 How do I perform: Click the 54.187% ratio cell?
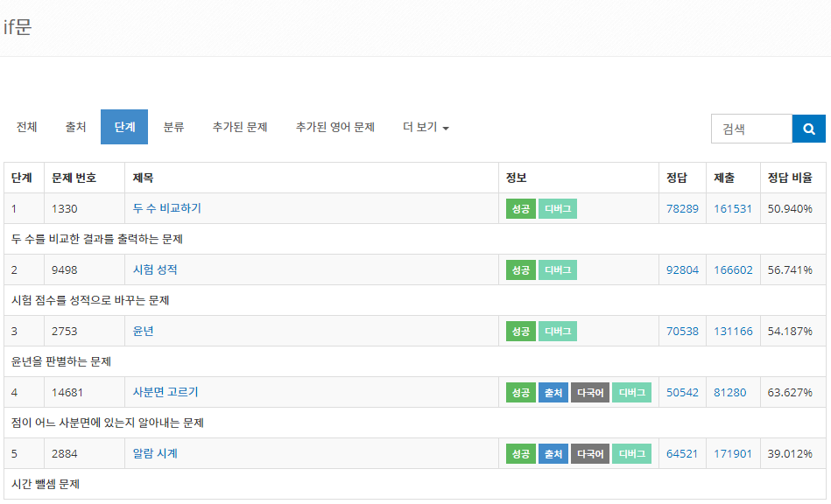792,332
